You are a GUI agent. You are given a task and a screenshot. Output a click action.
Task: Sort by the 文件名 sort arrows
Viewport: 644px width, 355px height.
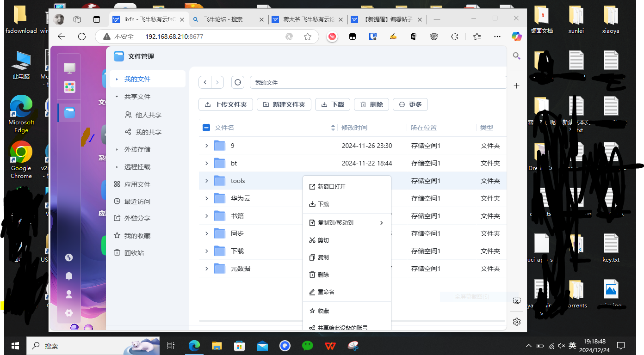333,128
